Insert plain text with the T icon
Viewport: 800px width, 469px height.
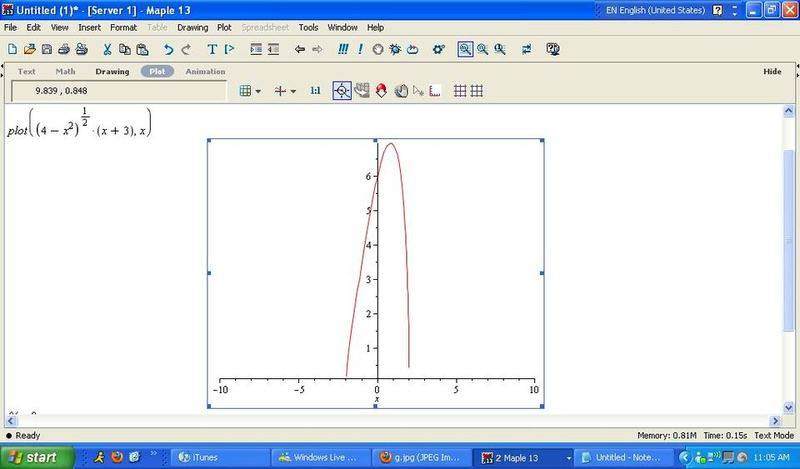(212, 49)
